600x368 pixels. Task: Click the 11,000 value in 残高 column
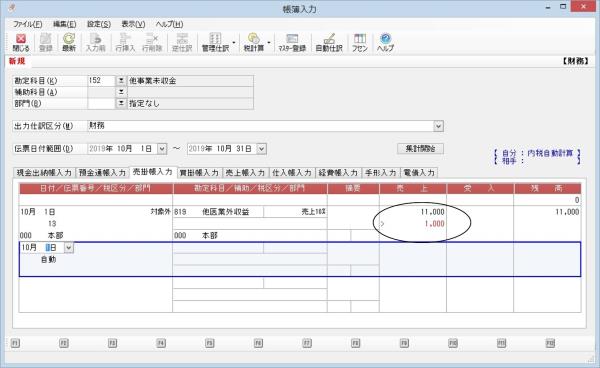(567, 212)
